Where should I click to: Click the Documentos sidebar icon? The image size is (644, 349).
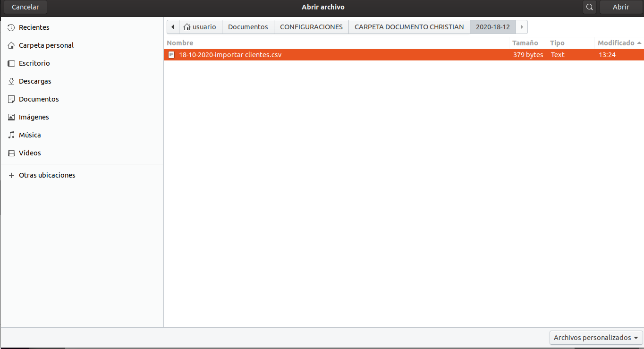pyautogui.click(x=12, y=99)
